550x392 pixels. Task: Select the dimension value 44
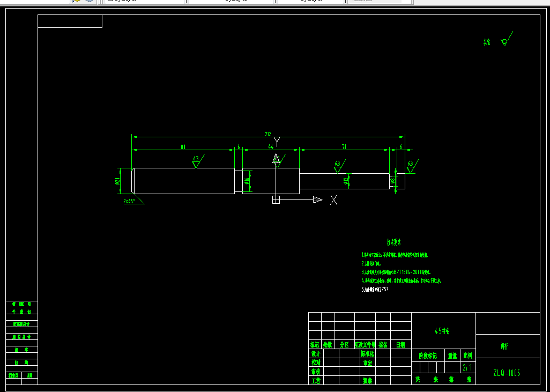(271, 147)
